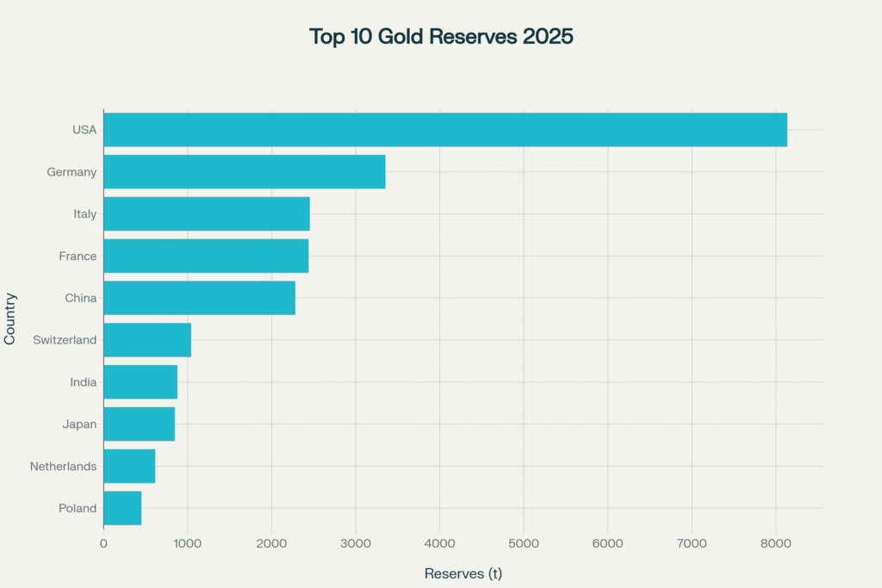Select the Japan bar
The image size is (882, 588).
coord(139,424)
